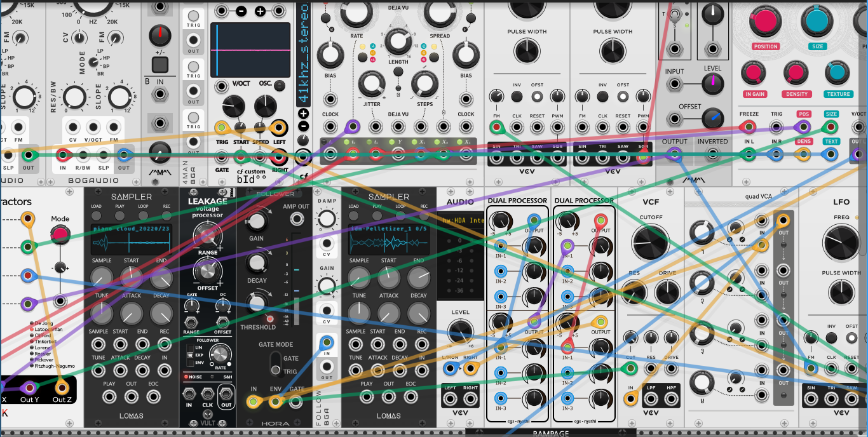Click the Fitzhugh-Nagumo attractor label

tap(54, 366)
